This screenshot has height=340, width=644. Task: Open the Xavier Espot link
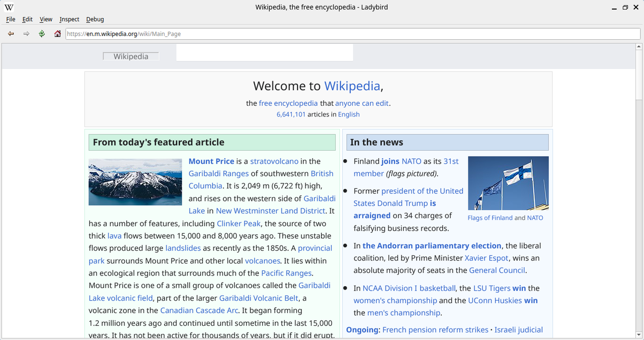[487, 258]
